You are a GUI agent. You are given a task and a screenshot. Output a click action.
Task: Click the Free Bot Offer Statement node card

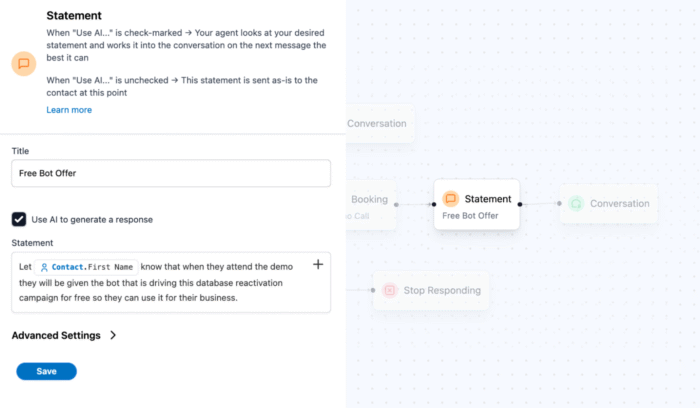click(x=477, y=204)
